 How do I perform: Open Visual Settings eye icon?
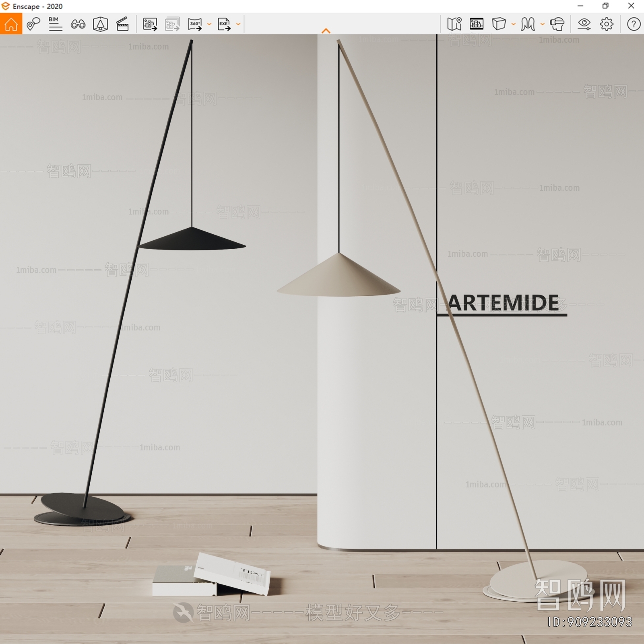(584, 24)
